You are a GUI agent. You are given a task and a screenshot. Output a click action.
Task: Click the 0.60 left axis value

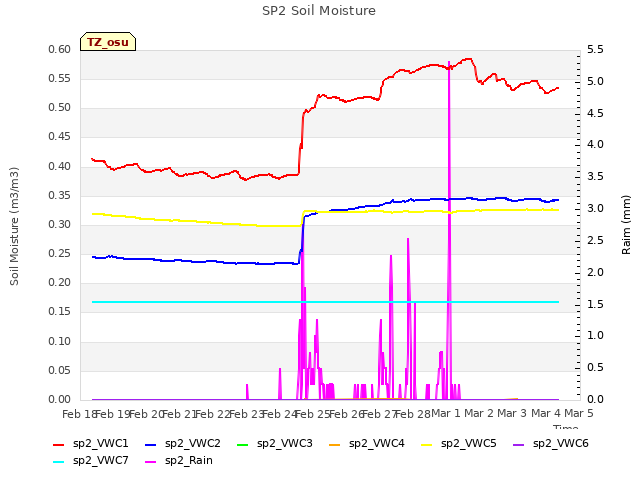point(60,50)
